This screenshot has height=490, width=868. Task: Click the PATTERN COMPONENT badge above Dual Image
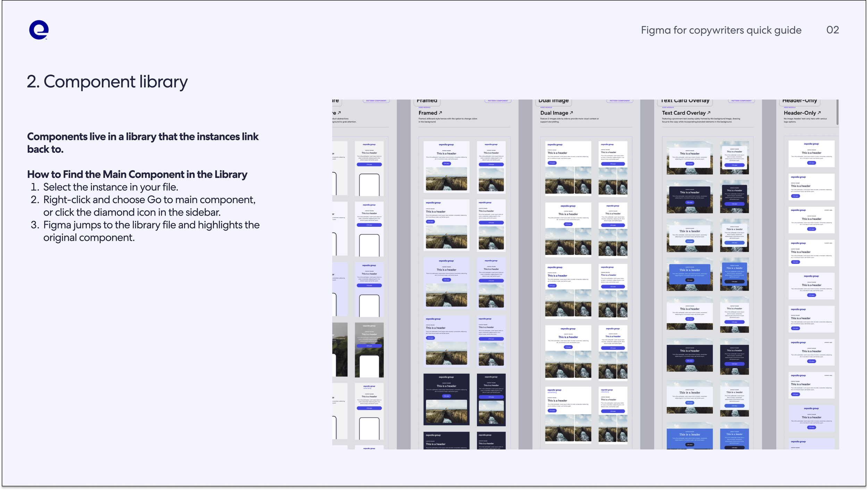[x=620, y=100]
